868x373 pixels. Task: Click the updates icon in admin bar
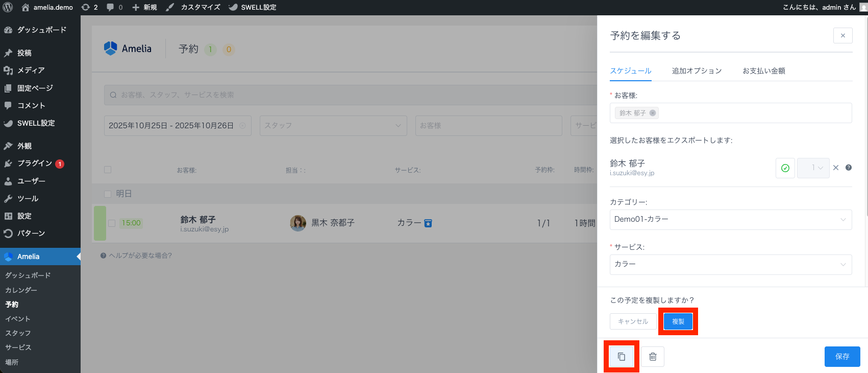86,7
